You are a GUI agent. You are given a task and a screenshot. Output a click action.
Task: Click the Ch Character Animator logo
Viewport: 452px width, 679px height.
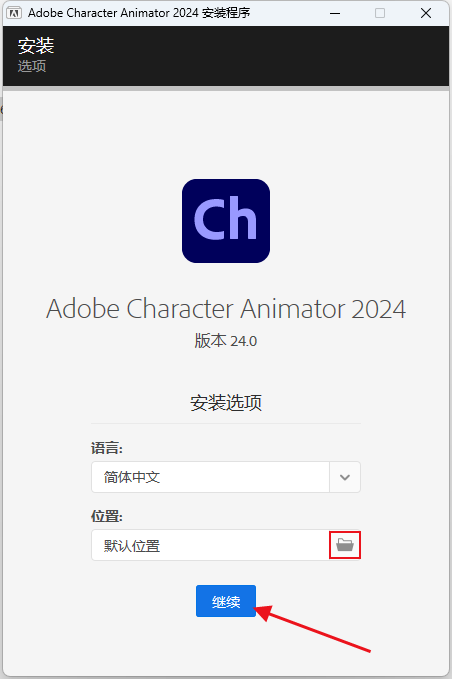click(226, 221)
